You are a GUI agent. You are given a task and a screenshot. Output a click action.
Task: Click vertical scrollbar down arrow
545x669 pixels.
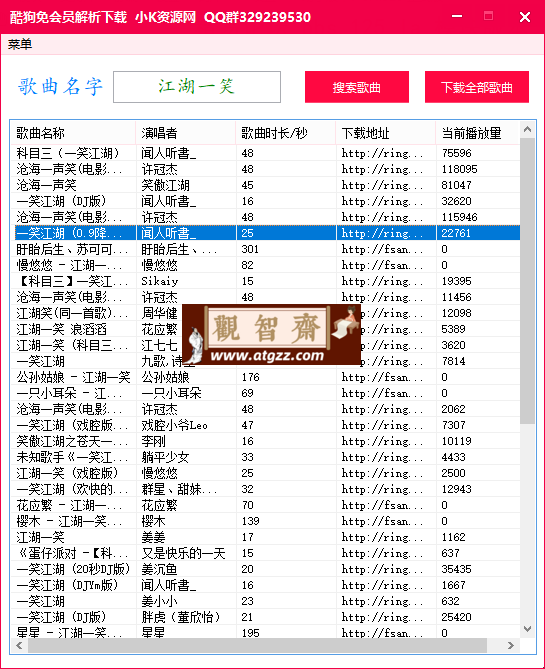click(528, 629)
